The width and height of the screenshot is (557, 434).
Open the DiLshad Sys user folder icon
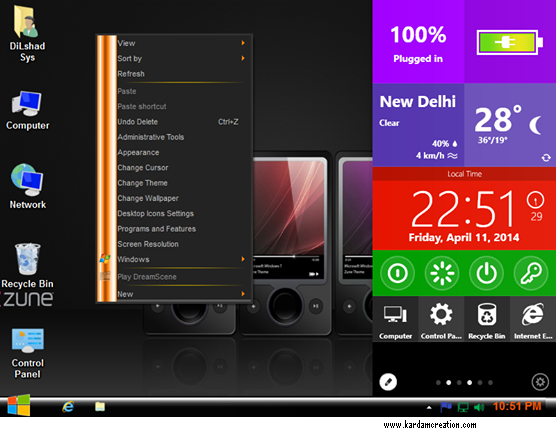27,34
